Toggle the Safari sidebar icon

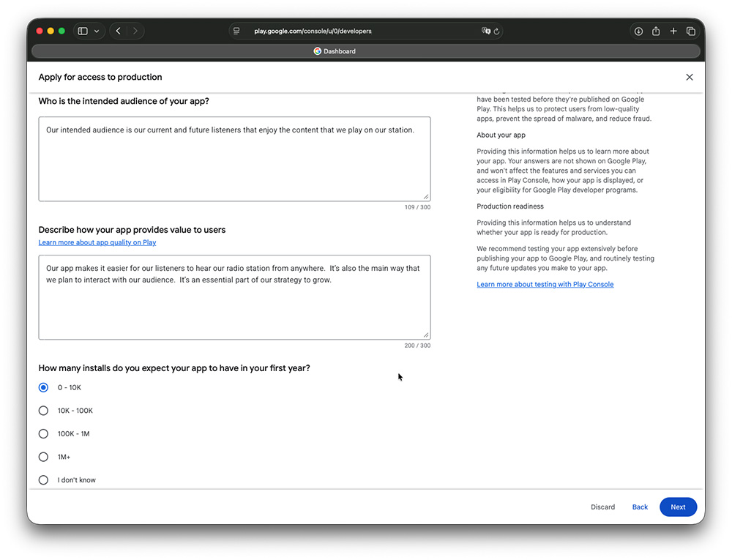83,31
